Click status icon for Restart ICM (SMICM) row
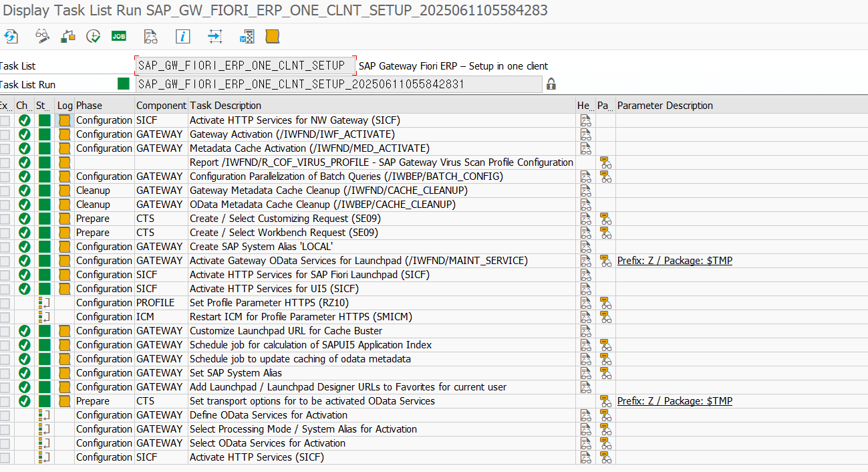The height and width of the screenshot is (472, 868). click(x=44, y=317)
